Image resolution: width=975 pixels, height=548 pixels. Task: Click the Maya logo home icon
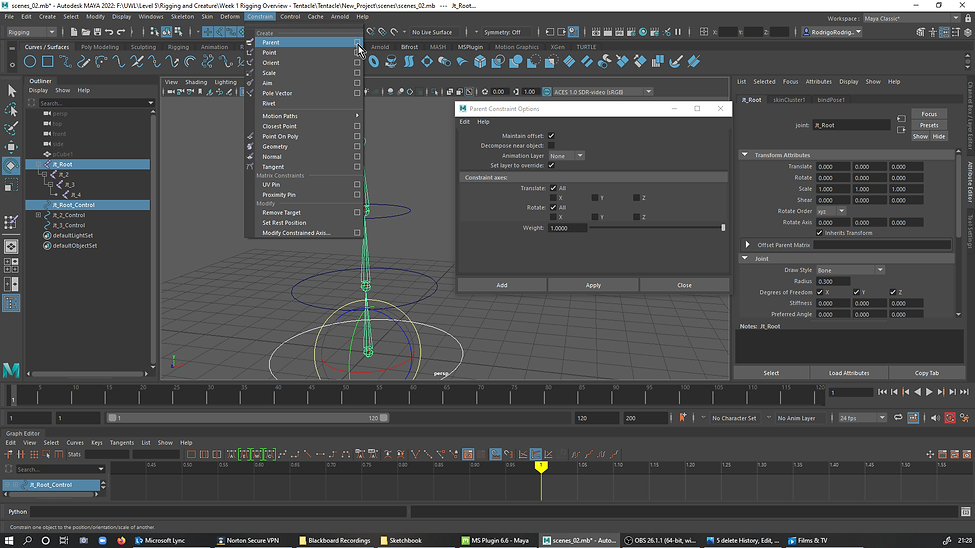tap(11, 370)
